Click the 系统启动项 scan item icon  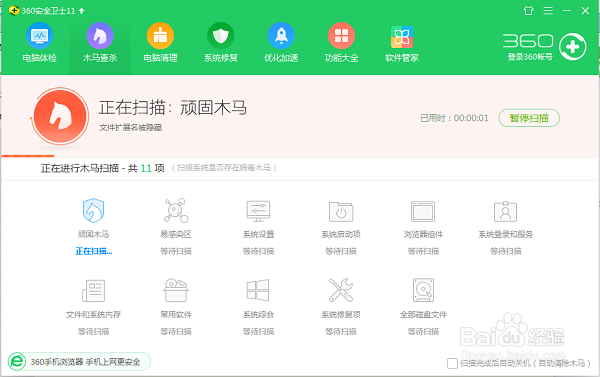pyautogui.click(x=341, y=212)
